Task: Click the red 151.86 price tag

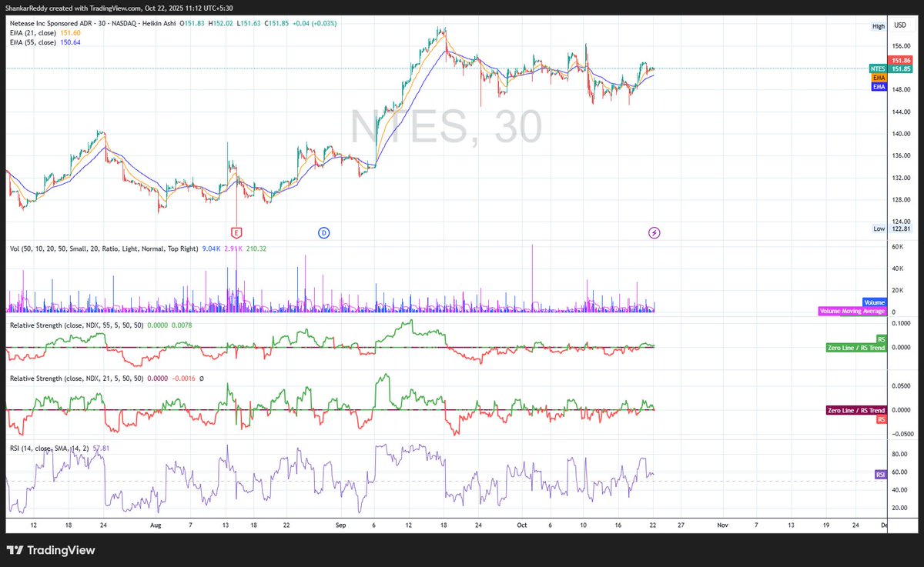Action: click(x=900, y=60)
